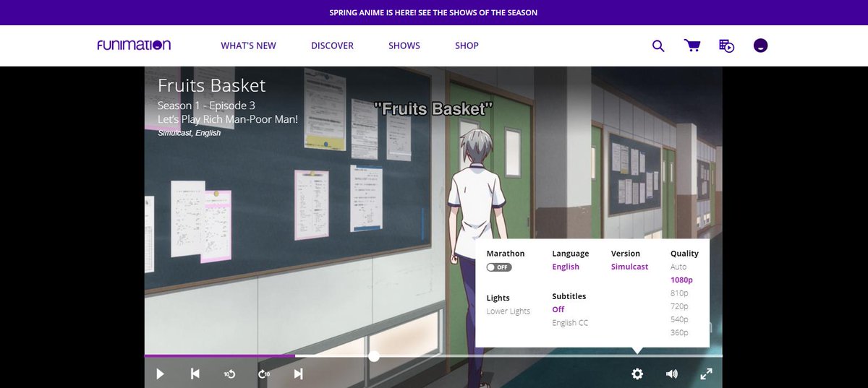The height and width of the screenshot is (388, 868).
Task: Click the Season 1 - Episode 3 label
Action: (x=206, y=105)
